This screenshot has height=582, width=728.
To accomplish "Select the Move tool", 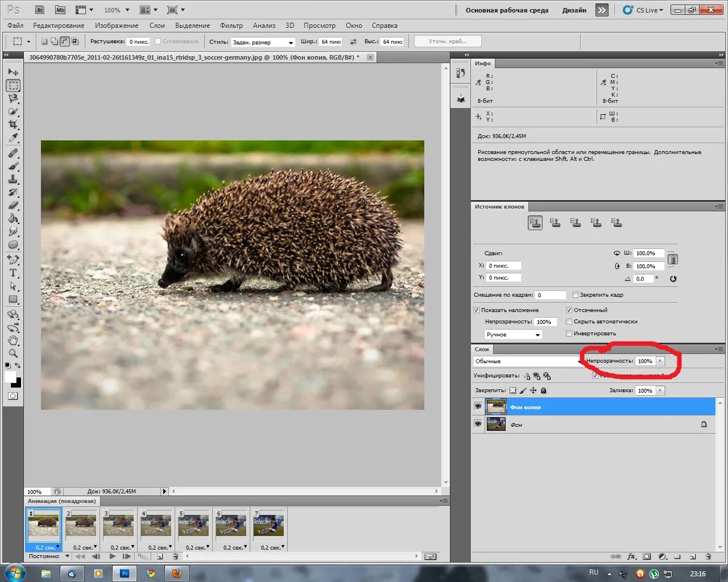I will click(13, 72).
